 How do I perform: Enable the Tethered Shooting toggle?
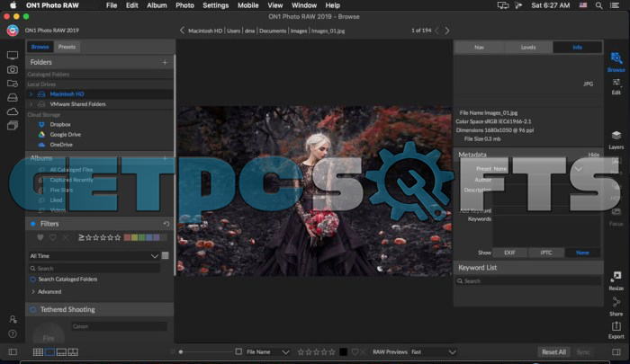point(33,309)
